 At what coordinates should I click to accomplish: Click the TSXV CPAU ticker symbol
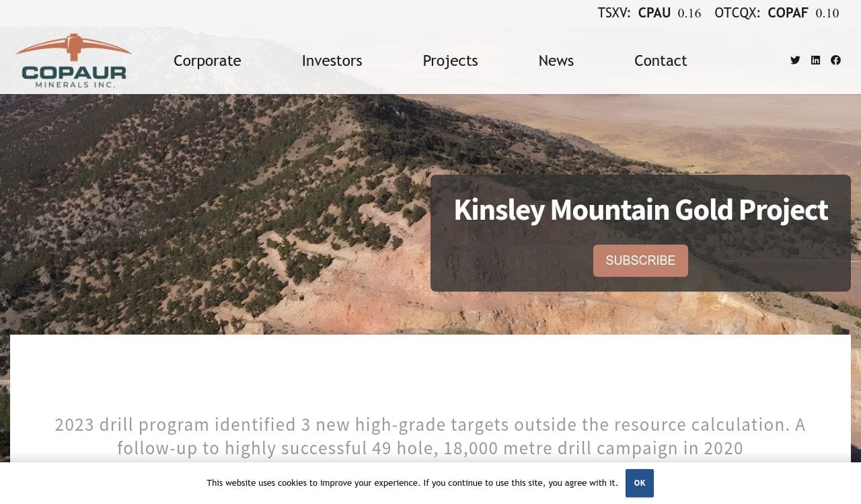pos(654,13)
